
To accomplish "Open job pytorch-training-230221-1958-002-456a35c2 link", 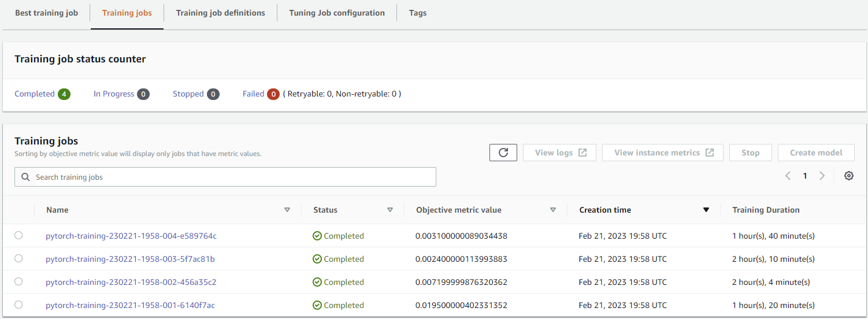I will click(131, 282).
